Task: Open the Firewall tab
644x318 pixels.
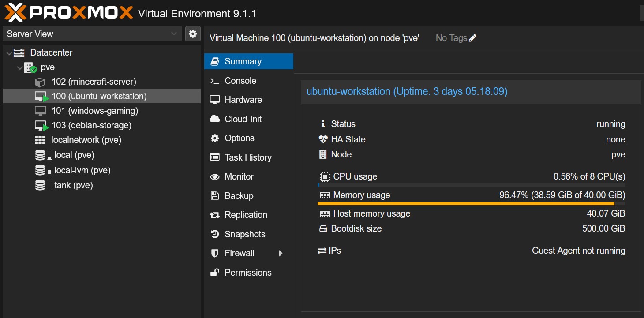Action: 249,253
